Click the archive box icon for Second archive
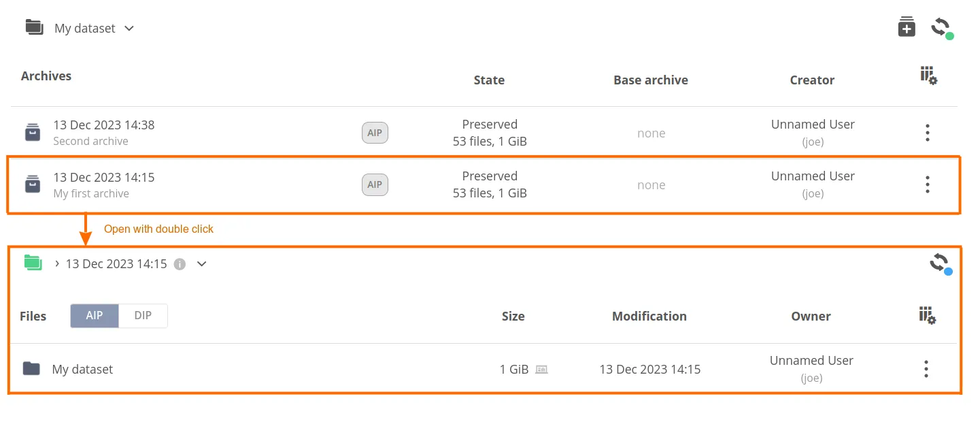Image resolution: width=980 pixels, height=422 pixels. tap(33, 132)
